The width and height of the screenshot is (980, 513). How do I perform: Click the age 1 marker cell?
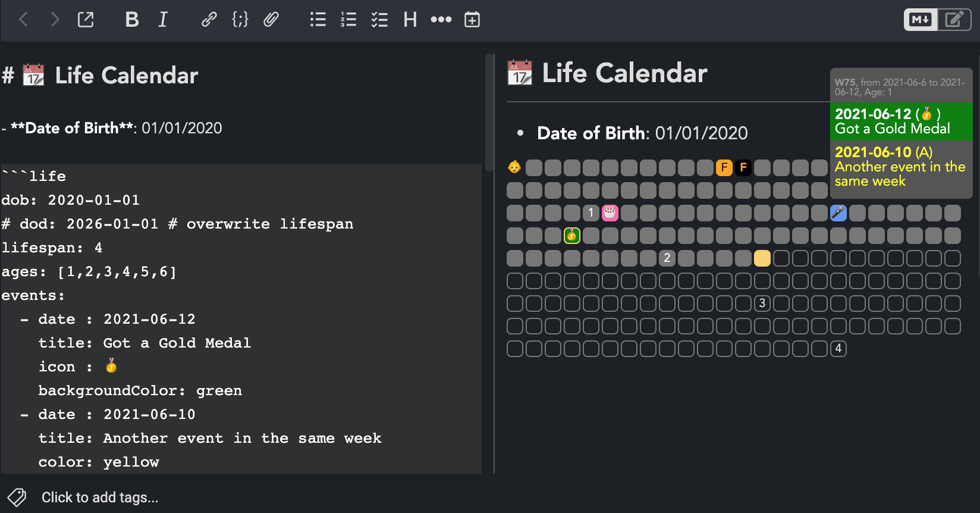(x=590, y=212)
